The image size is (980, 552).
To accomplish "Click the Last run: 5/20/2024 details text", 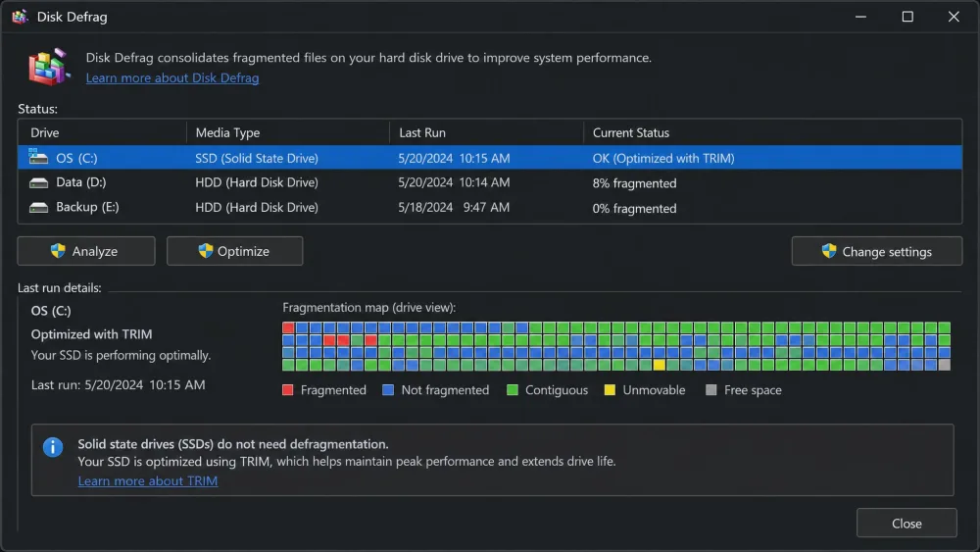I will (119, 385).
